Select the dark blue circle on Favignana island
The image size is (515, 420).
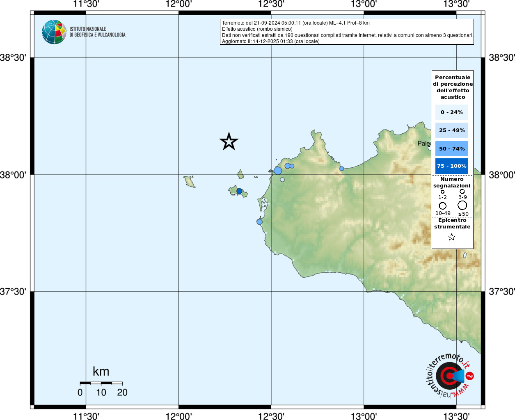click(x=239, y=191)
